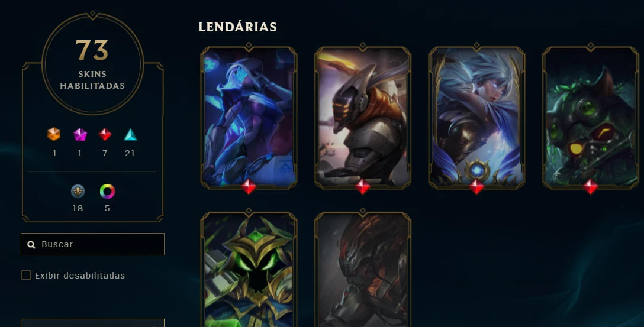This screenshot has width=644, height=327.
Task: Click the orange Ultimate tier gem icon
Action: 54,134
